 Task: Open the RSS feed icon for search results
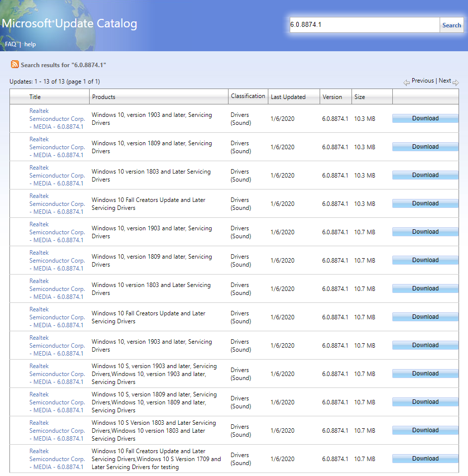(x=14, y=64)
